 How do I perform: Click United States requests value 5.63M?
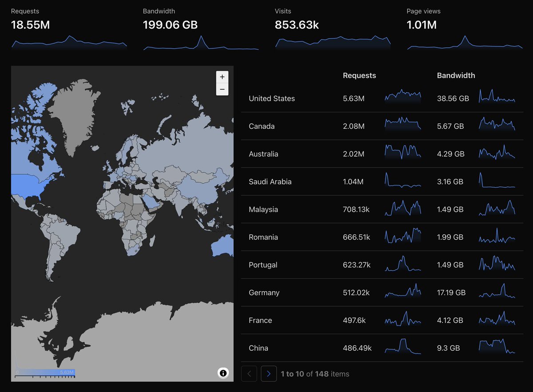(x=354, y=99)
